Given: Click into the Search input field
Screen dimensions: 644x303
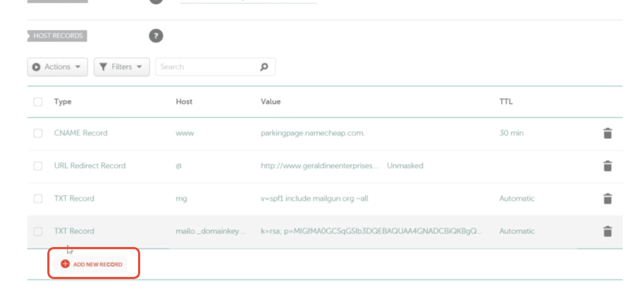Looking at the screenshot, I should (207, 67).
